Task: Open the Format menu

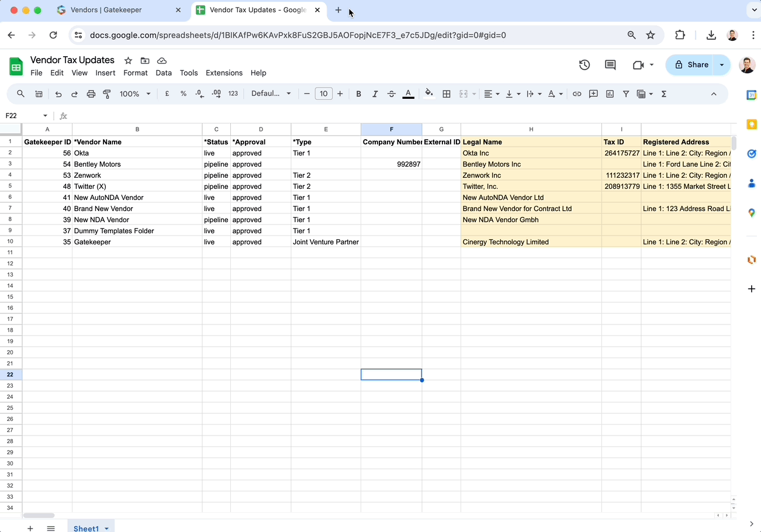Action: (x=135, y=72)
